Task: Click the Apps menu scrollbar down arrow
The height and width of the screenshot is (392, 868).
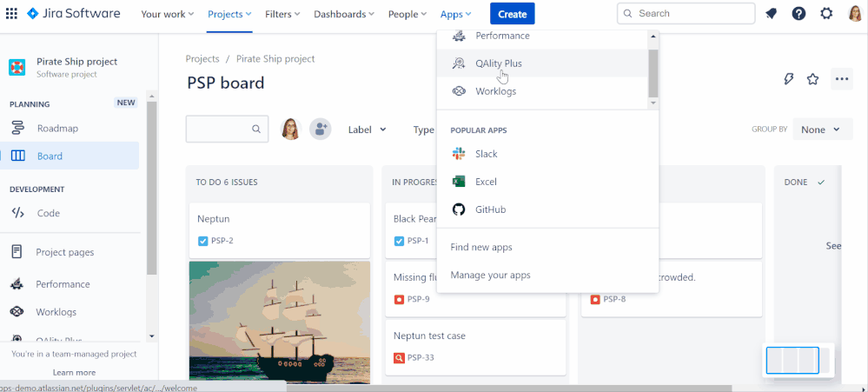Action: point(653,103)
